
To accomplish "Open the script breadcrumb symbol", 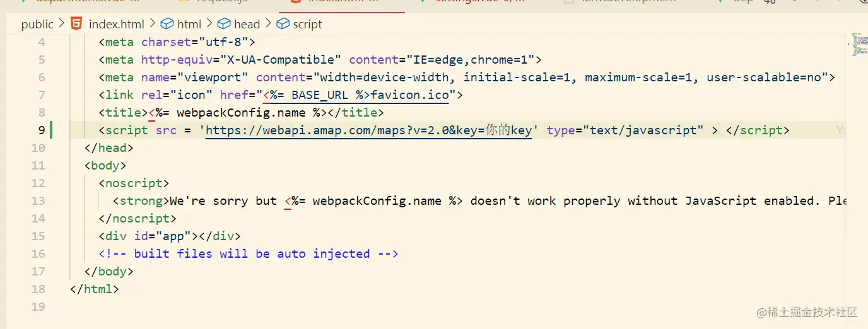I will tap(307, 24).
